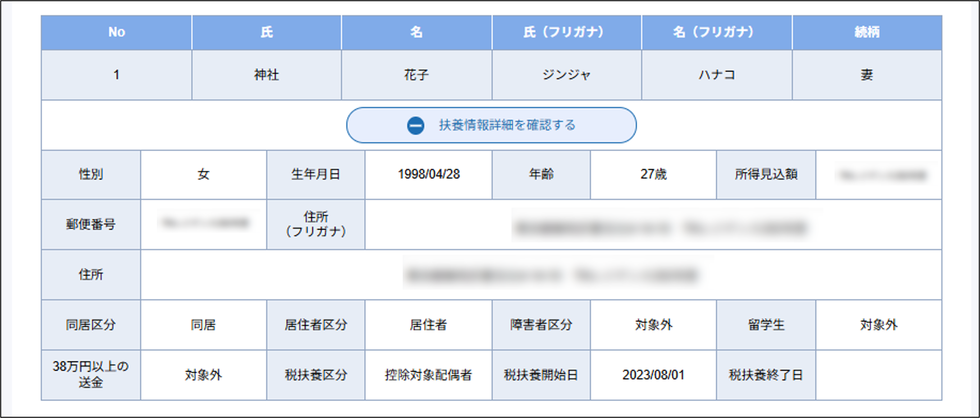This screenshot has width=980, height=418.
Task: Click the empty 税扶養終了日 value cell
Action: tap(878, 375)
